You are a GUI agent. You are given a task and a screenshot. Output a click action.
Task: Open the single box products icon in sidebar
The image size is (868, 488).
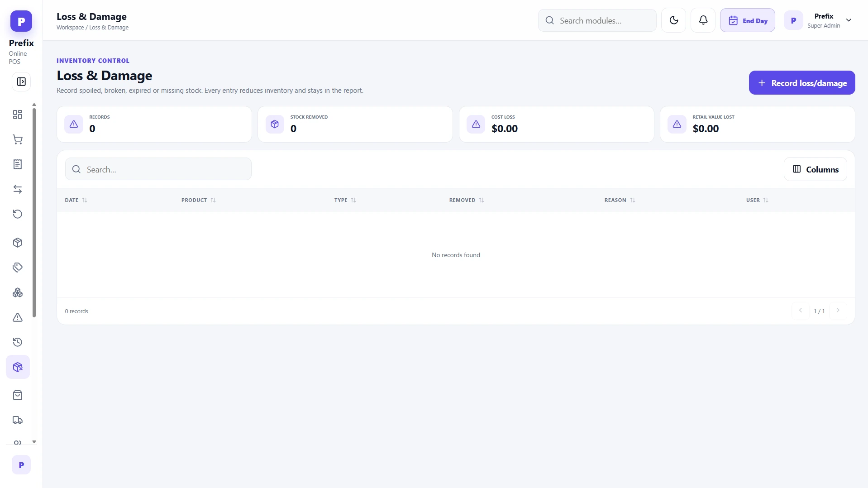click(18, 243)
